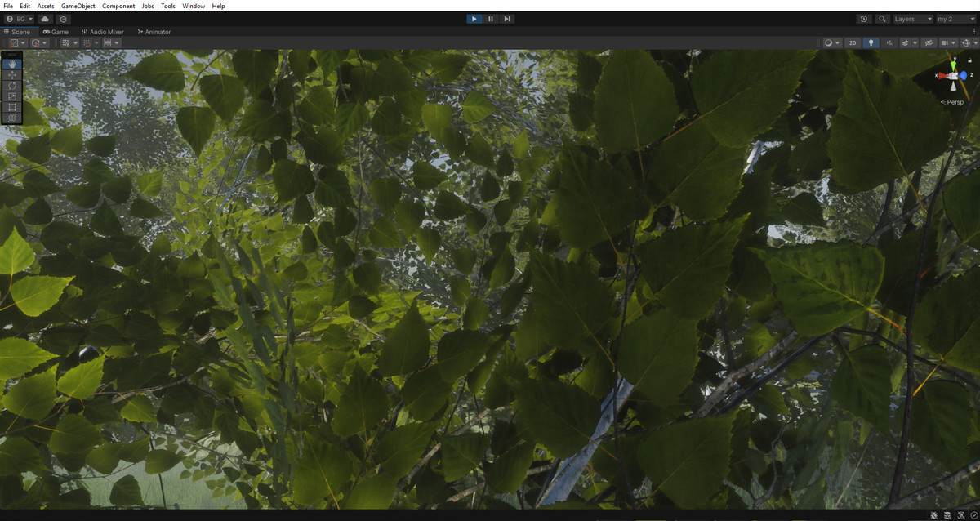
Task: Open the Undo History icon
Action: 864,19
